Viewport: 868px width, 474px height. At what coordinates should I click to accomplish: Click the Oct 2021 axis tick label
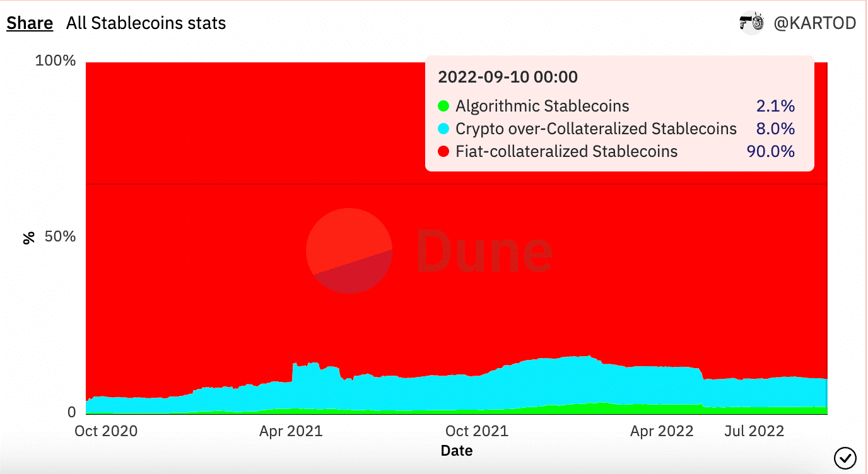point(477,431)
